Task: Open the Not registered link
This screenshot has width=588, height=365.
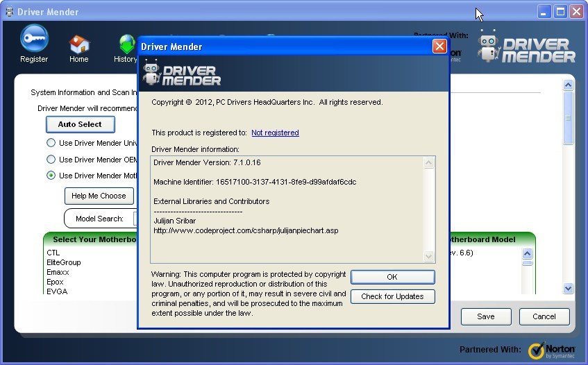Action: [x=275, y=133]
